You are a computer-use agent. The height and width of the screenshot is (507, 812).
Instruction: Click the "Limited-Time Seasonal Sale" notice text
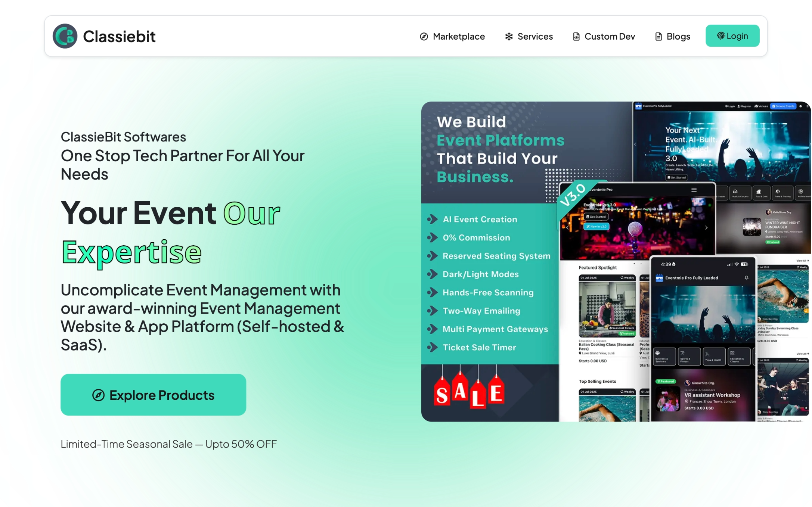tap(169, 444)
